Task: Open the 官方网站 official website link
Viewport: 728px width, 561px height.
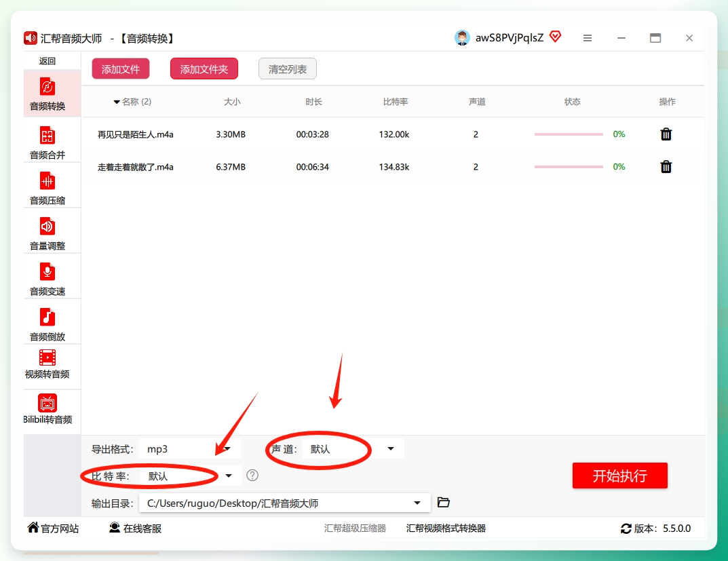Action: pos(53,528)
